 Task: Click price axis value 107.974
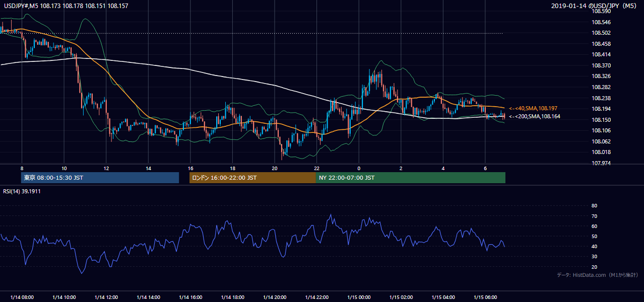pyautogui.click(x=601, y=163)
